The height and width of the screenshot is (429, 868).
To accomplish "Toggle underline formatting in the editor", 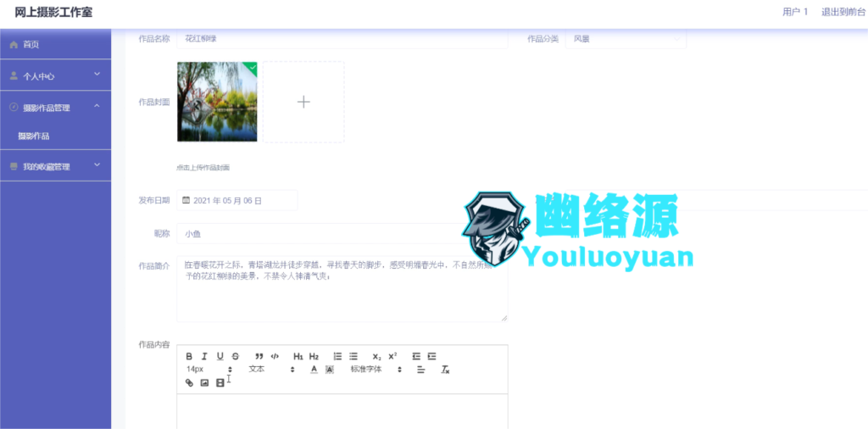I will (220, 356).
